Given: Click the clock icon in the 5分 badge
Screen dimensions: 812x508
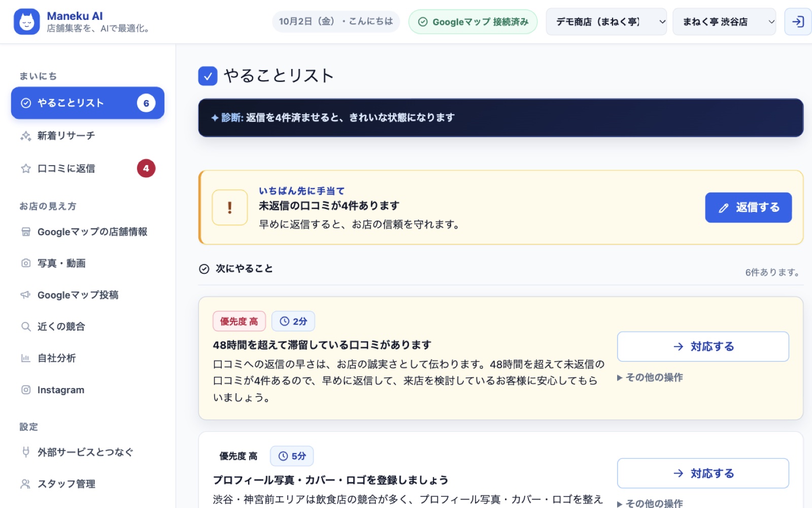Looking at the screenshot, I should pyautogui.click(x=283, y=456).
